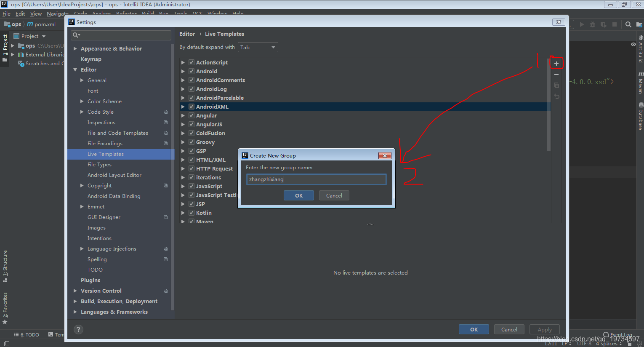Uncheck the ActionScript template group
This screenshot has height=347, width=644.
(192, 62)
